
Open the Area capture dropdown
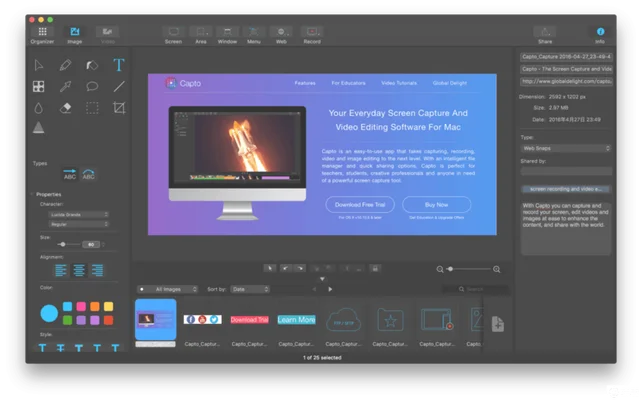tap(201, 32)
